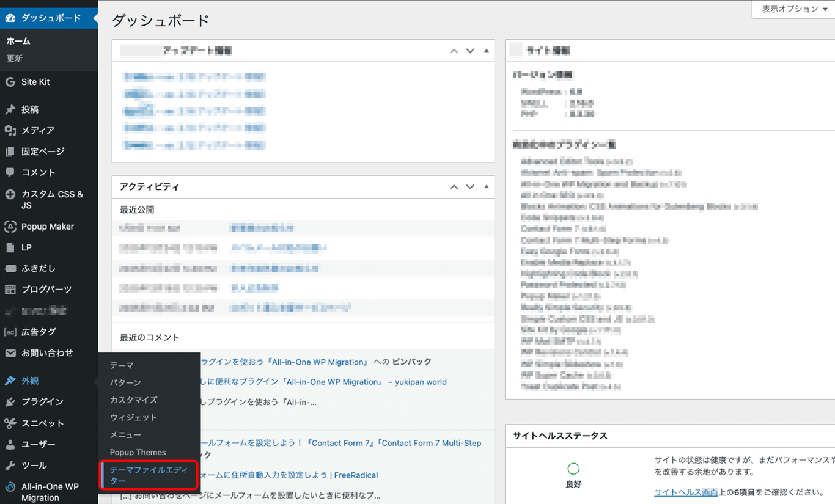This screenshot has width=835, height=504.
Task: Move アクティビティ panel down with chevron
Action: 470,187
